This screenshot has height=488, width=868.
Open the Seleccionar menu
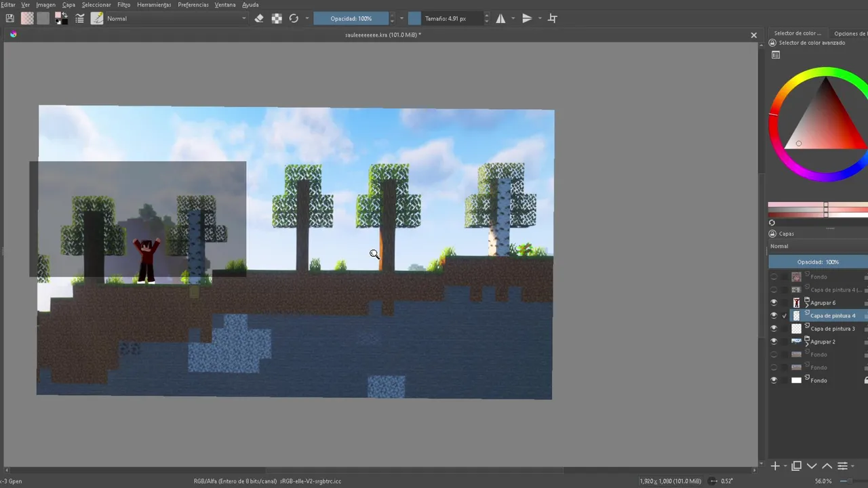(96, 5)
